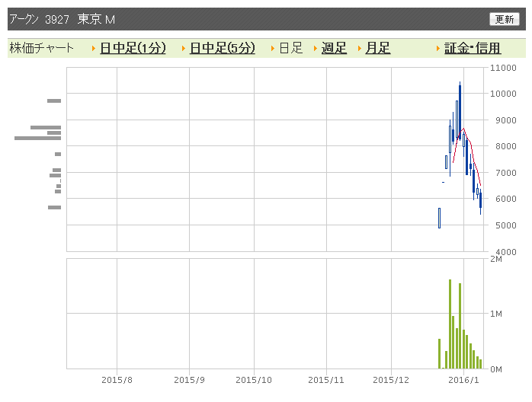The image size is (532, 402).
Task: Click the 5000 price axis label
Action: coord(505,225)
